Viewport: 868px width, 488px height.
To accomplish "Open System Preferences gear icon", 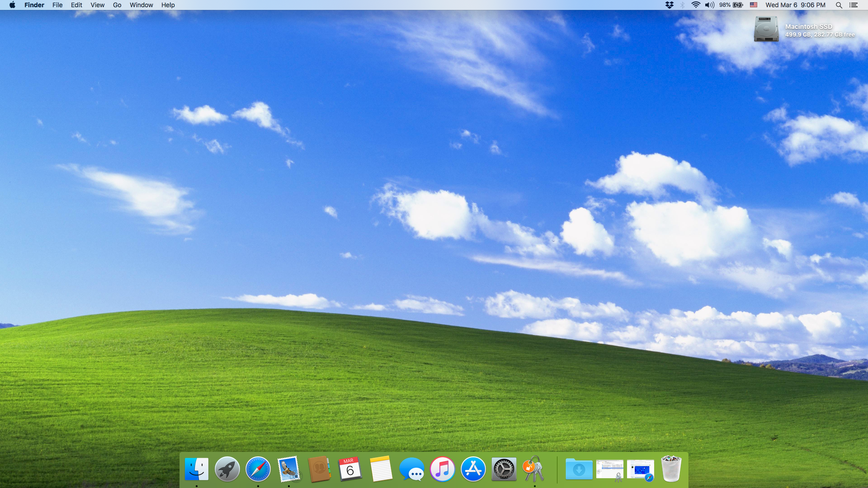I will tap(504, 469).
